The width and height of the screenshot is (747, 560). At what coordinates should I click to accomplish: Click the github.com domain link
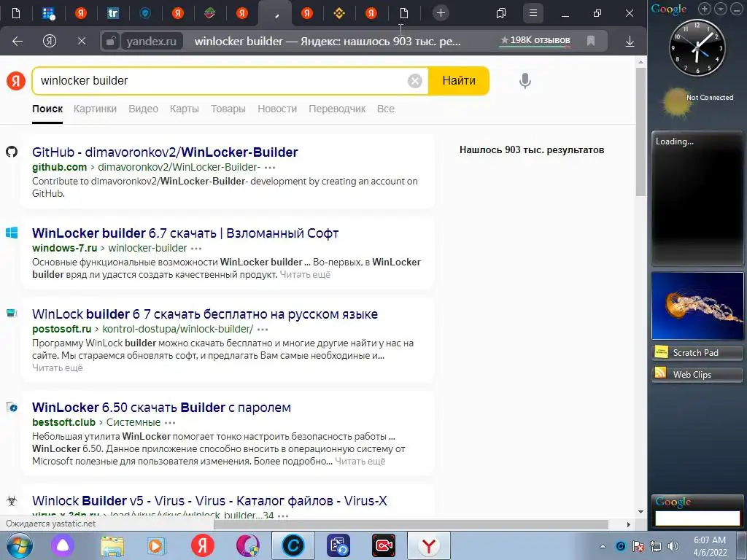[x=60, y=167]
